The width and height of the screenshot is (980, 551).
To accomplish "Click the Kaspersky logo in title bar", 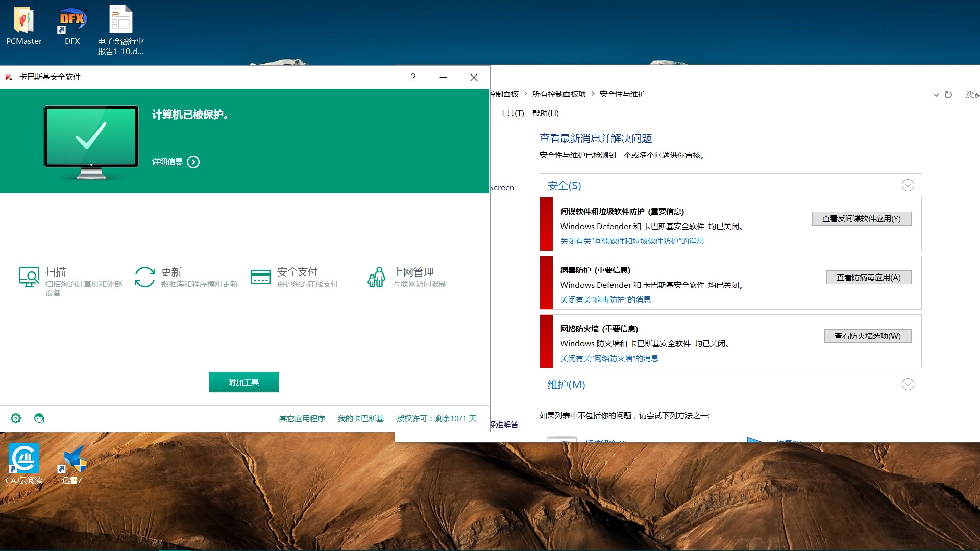I will 9,77.
